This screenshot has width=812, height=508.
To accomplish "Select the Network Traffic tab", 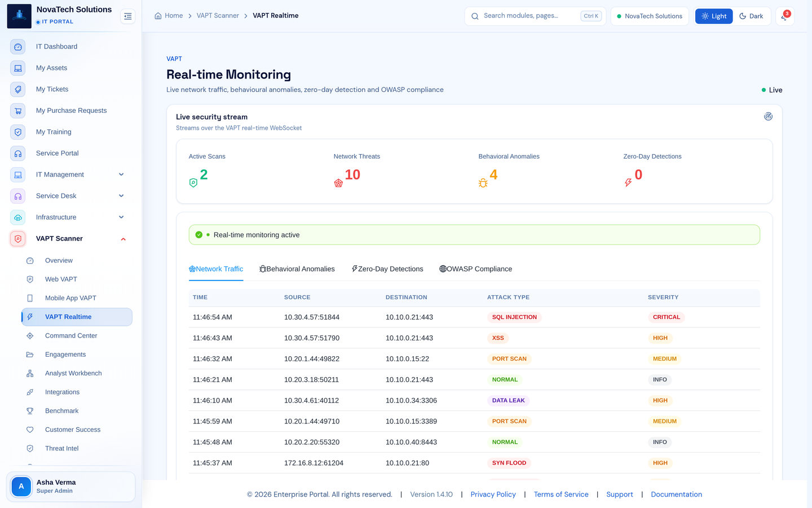I will pyautogui.click(x=216, y=269).
